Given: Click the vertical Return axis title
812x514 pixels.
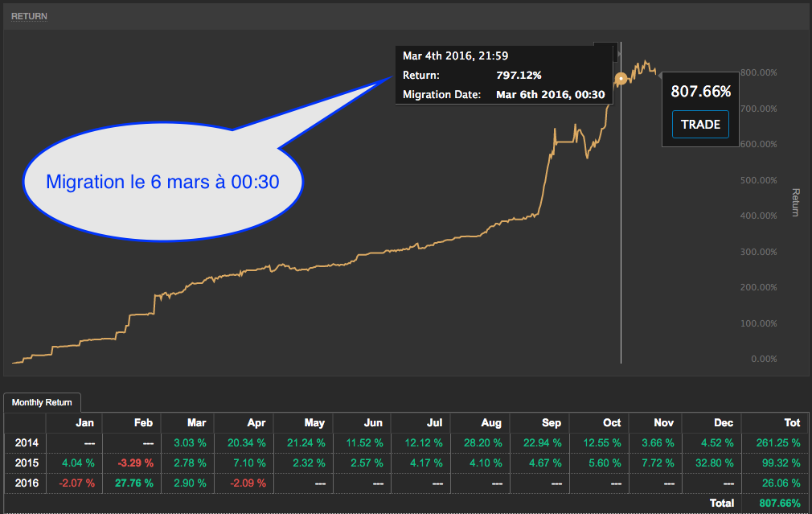Looking at the screenshot, I should pos(796,204).
